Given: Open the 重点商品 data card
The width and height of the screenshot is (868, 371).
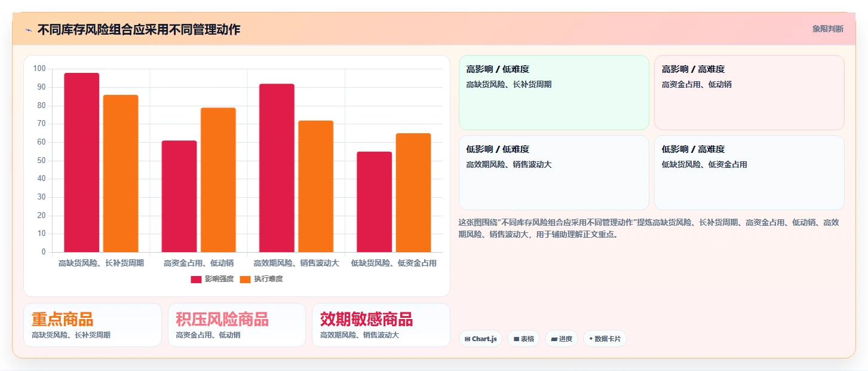Looking at the screenshot, I should pyautogui.click(x=93, y=325).
